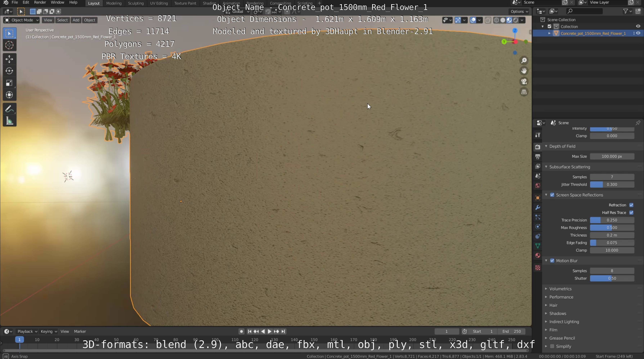Click the Add menu button

(76, 20)
